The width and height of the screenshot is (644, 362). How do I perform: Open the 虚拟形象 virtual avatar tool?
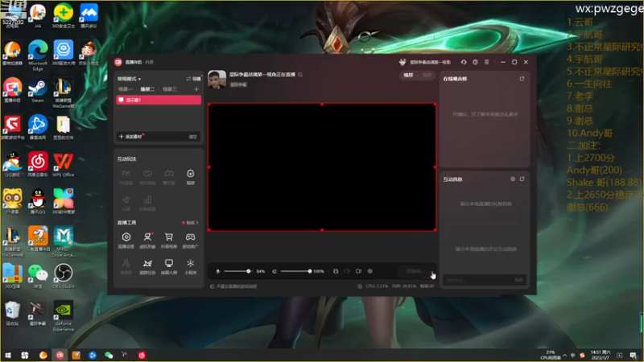tap(147, 240)
